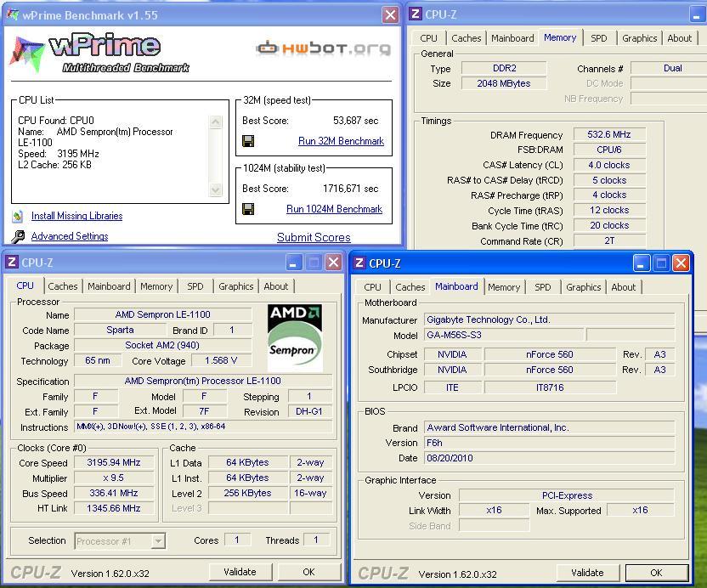Click the hwbot.org logo
707x588 pixels.
pos(323,48)
